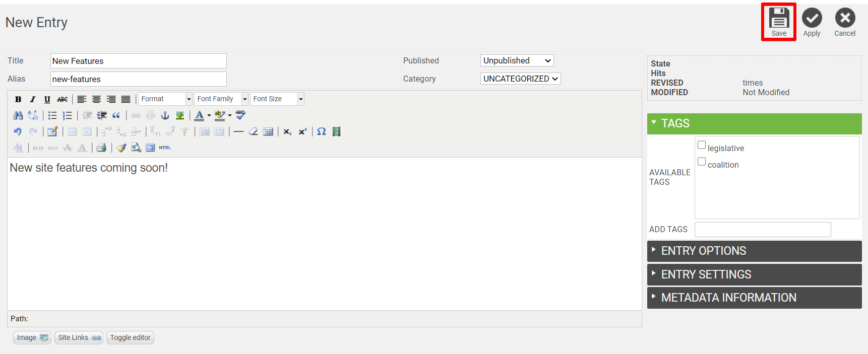Apply strikethrough formatting
The image size is (868, 354).
(62, 99)
